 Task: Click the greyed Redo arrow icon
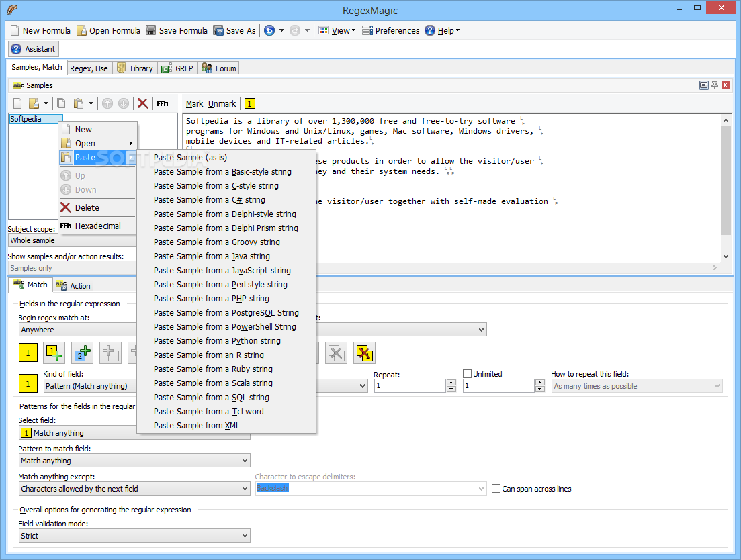pyautogui.click(x=295, y=30)
